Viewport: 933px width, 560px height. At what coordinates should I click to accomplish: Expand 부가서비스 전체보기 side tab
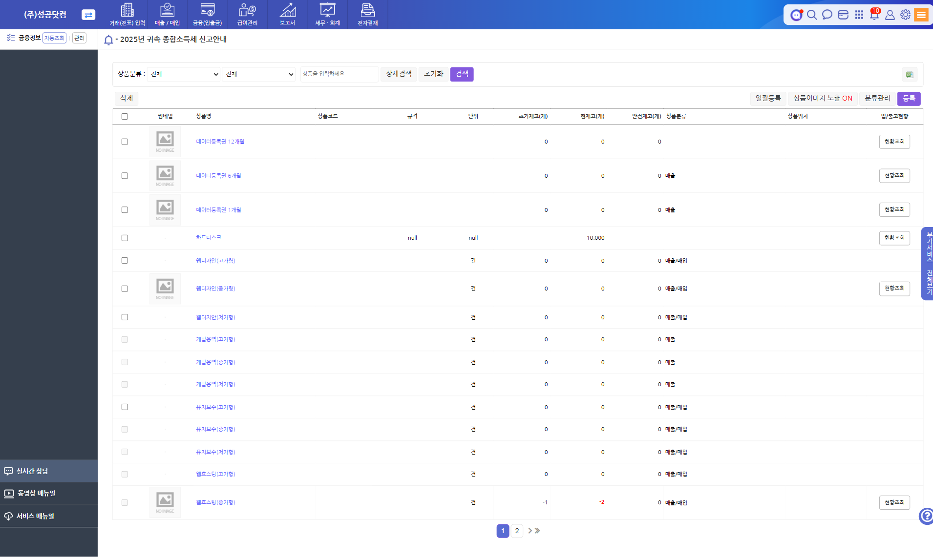coord(928,264)
